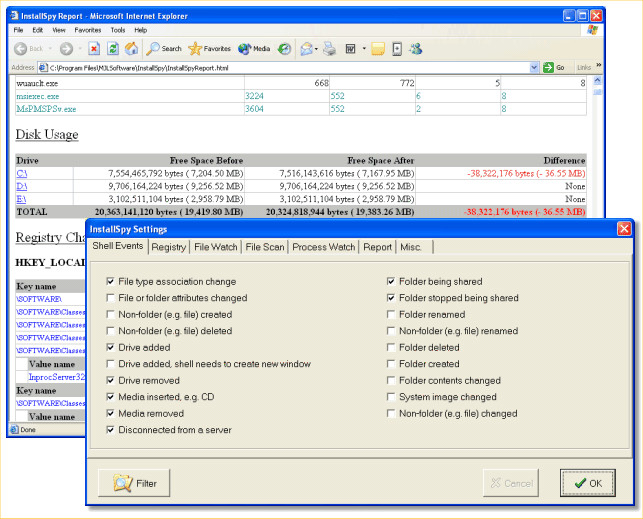
Task: Click the Mail icon in IE toolbar
Action: (306, 49)
